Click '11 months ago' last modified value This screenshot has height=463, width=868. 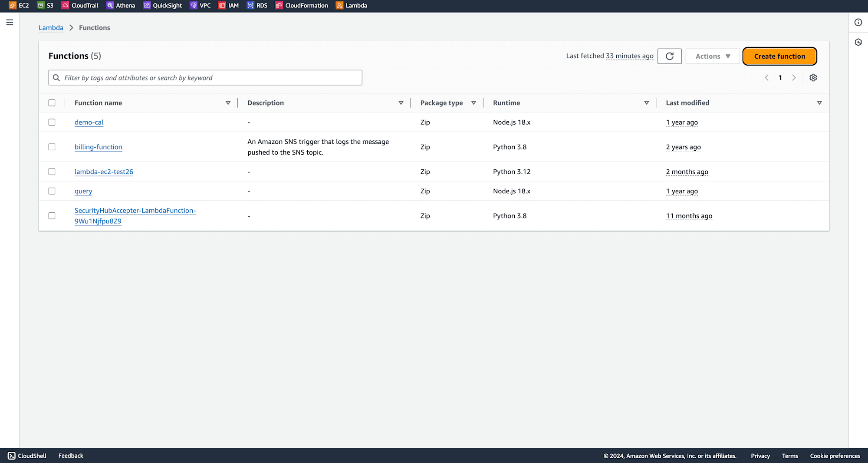pos(689,216)
